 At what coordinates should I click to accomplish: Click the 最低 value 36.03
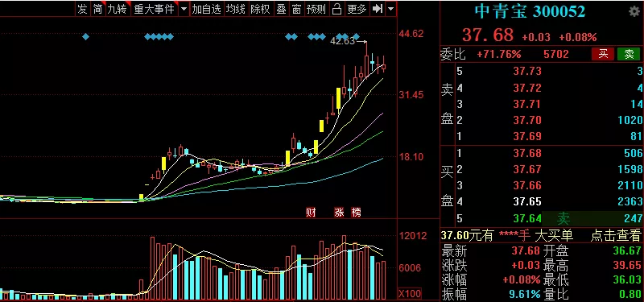pos(627,280)
